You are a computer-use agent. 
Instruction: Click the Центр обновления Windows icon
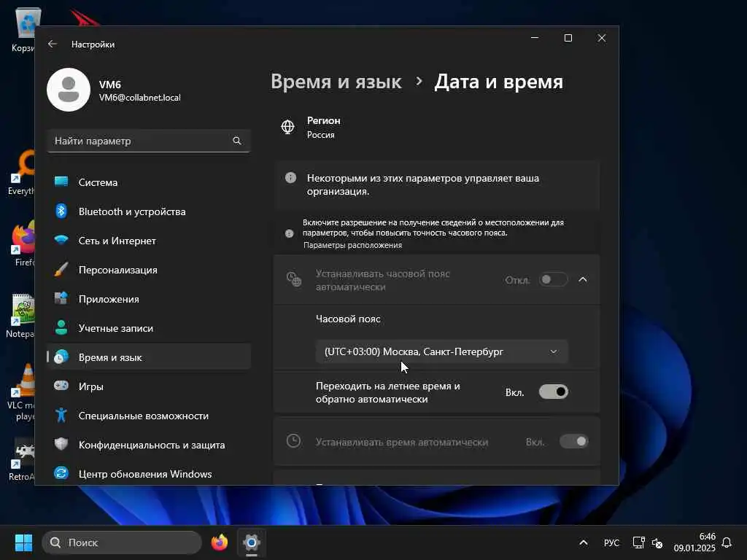click(x=61, y=473)
